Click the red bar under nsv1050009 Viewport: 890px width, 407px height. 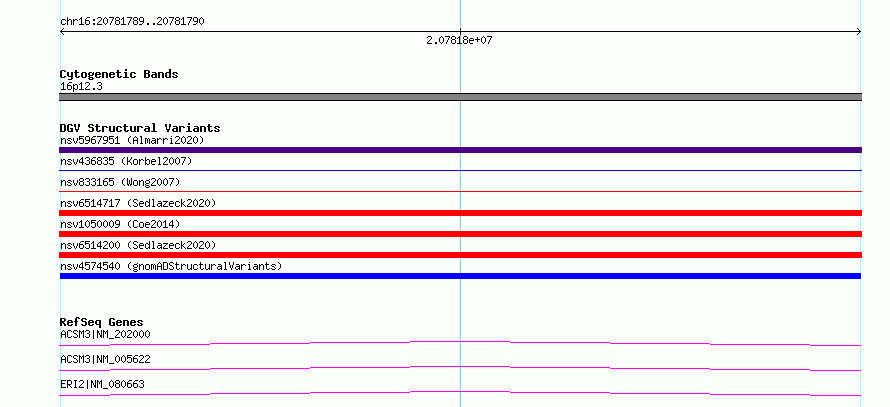coord(460,234)
